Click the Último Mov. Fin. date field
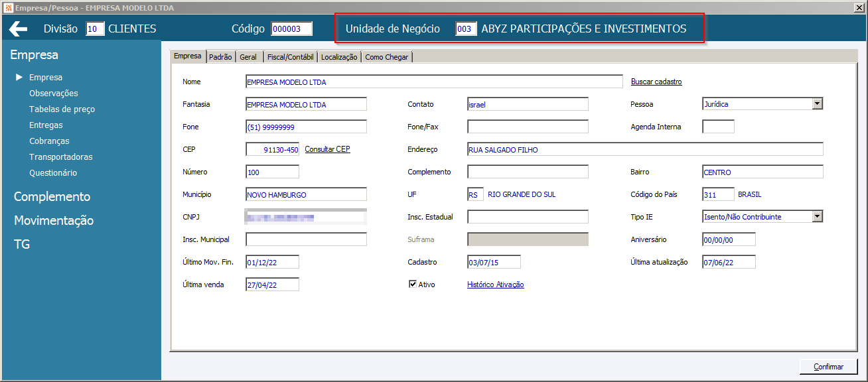The width and height of the screenshot is (868, 382). 272,262
